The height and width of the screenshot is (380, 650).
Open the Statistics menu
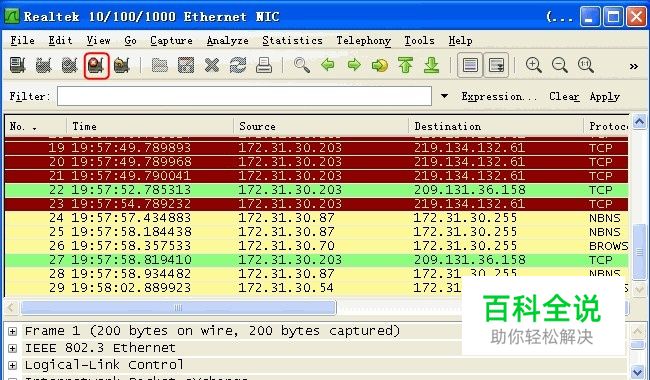(292, 41)
